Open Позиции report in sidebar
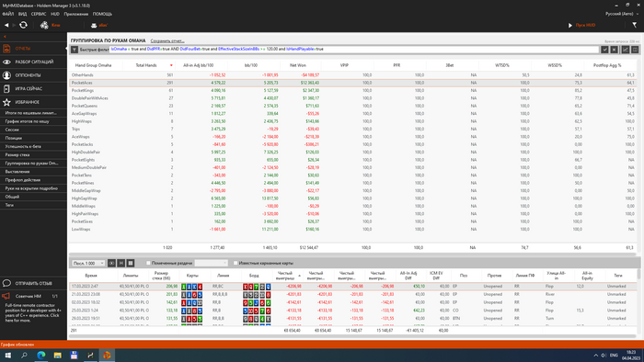Image resolution: width=644 pixels, height=362 pixels. click(x=14, y=138)
